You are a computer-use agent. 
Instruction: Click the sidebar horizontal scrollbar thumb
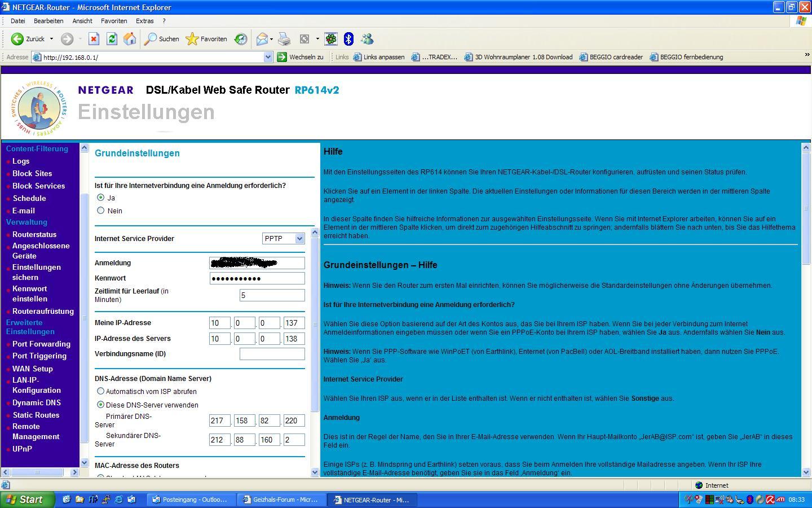click(x=38, y=472)
